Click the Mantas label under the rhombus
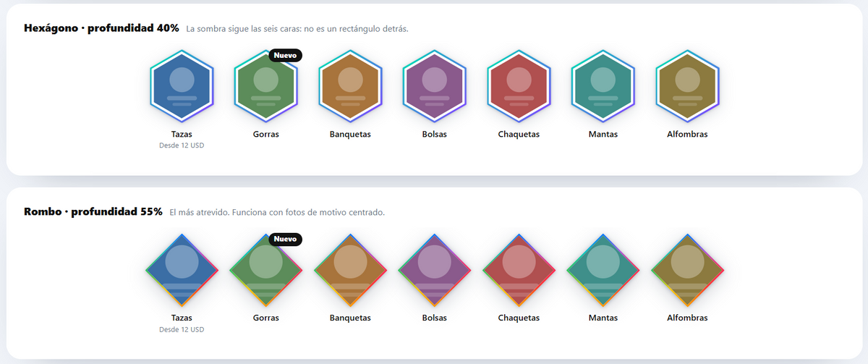Viewport: 868px width, 364px height. coord(603,318)
